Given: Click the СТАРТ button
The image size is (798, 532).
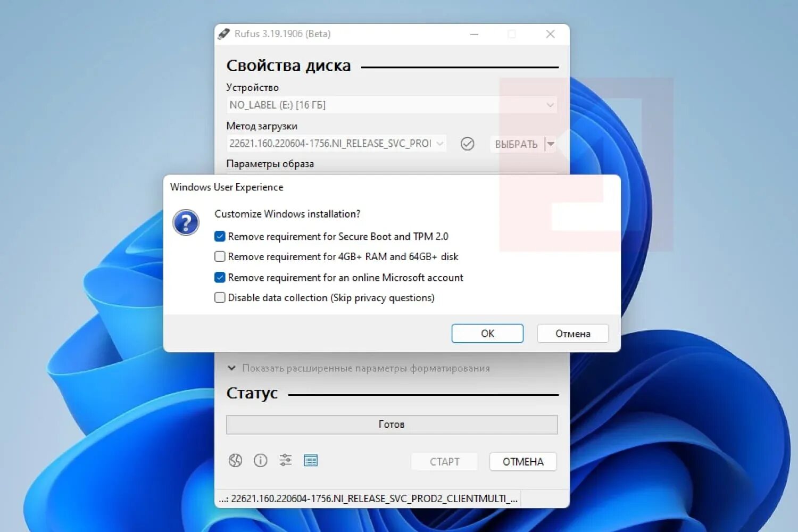Looking at the screenshot, I should tap(444, 462).
